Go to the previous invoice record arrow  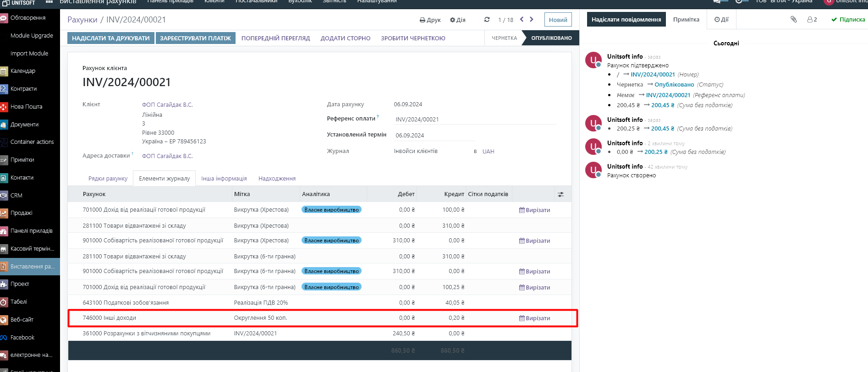tap(522, 19)
